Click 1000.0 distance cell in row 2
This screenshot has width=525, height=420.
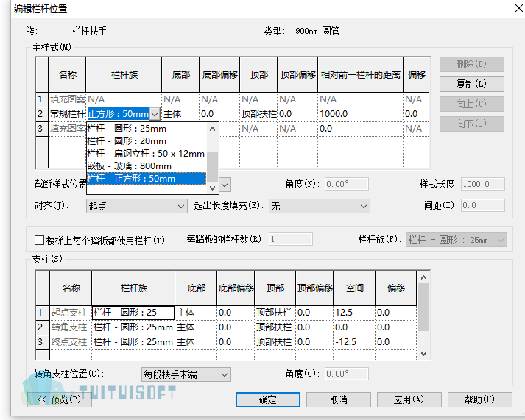[x=360, y=114]
